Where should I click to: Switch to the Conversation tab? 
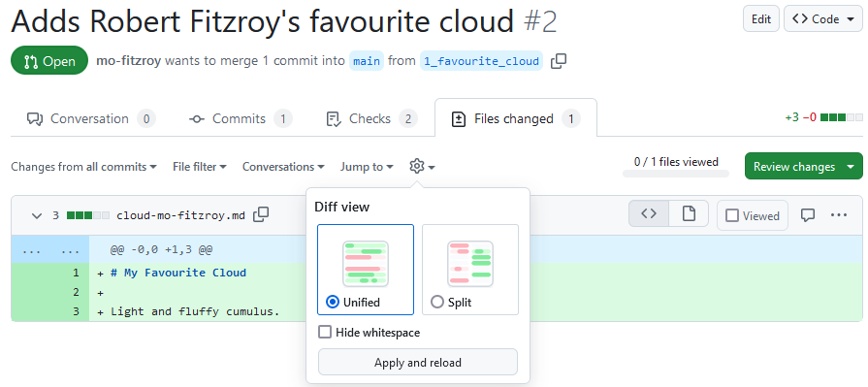point(91,118)
